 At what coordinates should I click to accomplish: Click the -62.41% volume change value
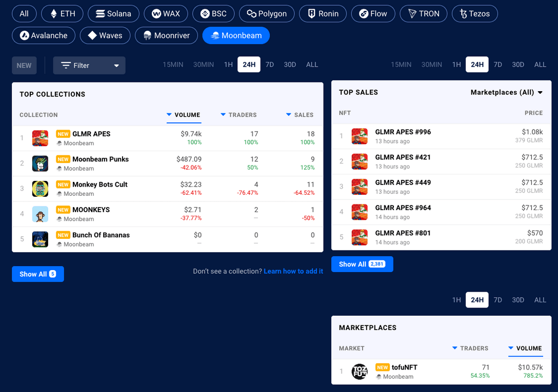191,193
